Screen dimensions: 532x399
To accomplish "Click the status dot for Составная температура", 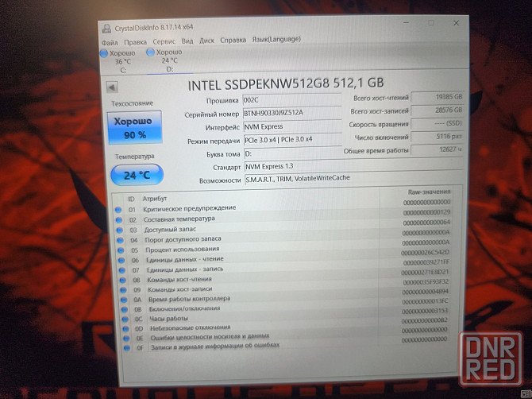I will [119, 220].
